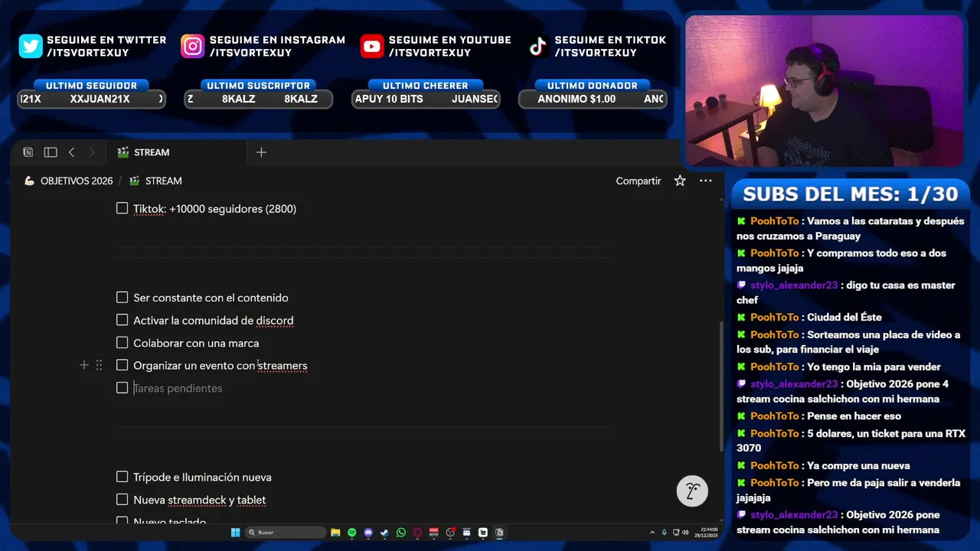The image size is (980, 551).
Task: Click 'Colaborar con una marca' text
Action: 196,343
